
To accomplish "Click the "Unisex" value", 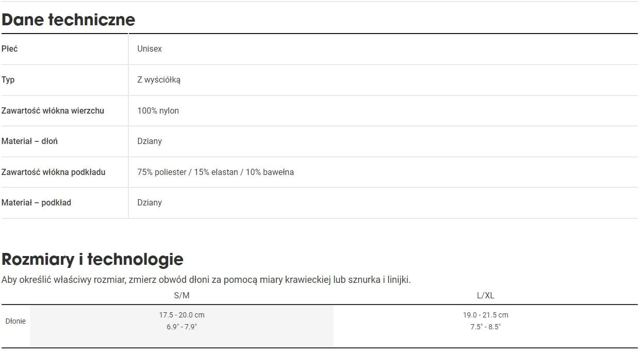I will (x=150, y=49).
